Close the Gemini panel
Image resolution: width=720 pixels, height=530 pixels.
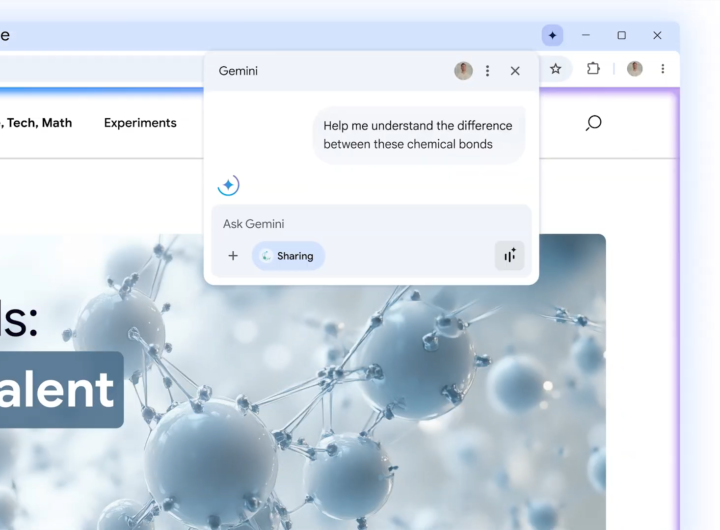pyautogui.click(x=515, y=71)
